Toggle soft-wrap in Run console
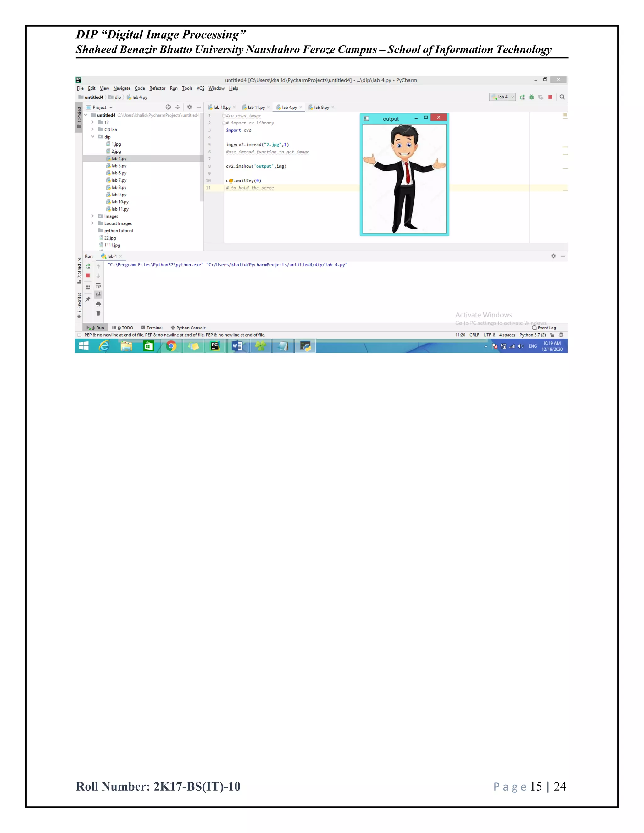Viewport: 644px width, 833px height. (x=98, y=285)
